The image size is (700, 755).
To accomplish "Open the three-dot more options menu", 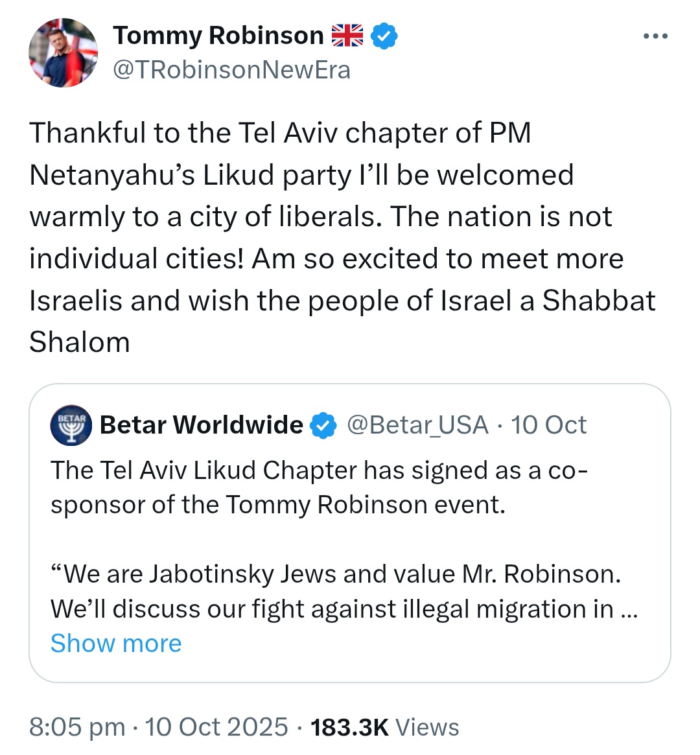I will pyautogui.click(x=656, y=36).
